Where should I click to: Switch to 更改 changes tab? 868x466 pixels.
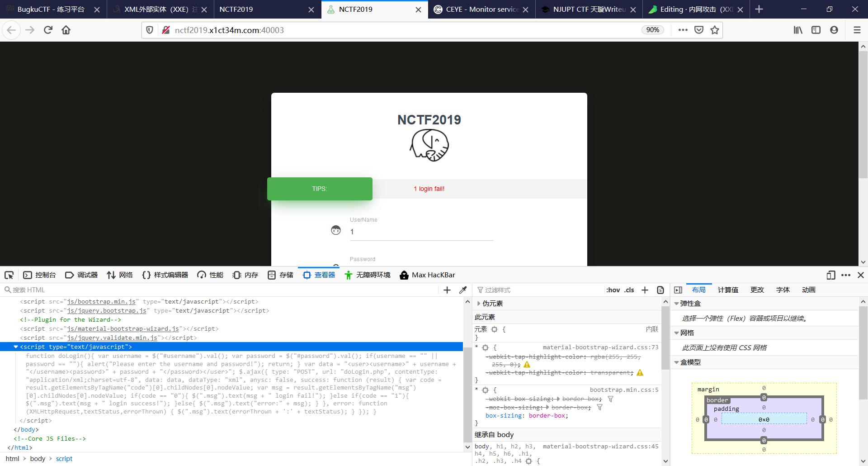(757, 290)
